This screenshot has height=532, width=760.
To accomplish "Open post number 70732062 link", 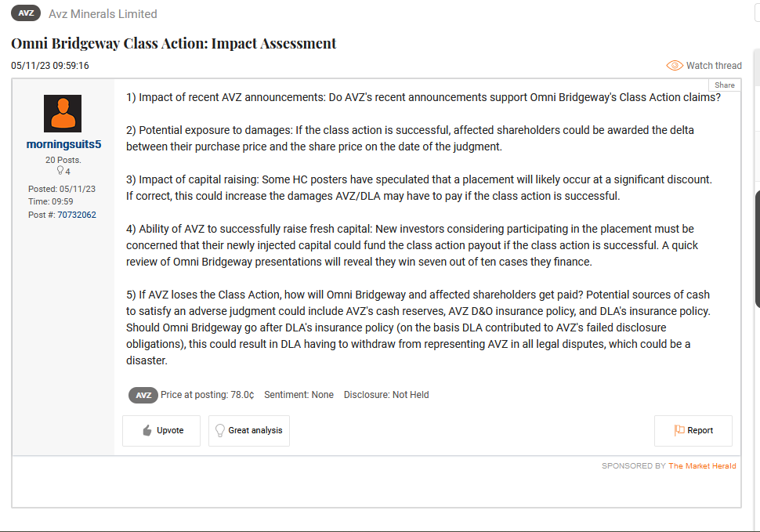I will tap(77, 215).
